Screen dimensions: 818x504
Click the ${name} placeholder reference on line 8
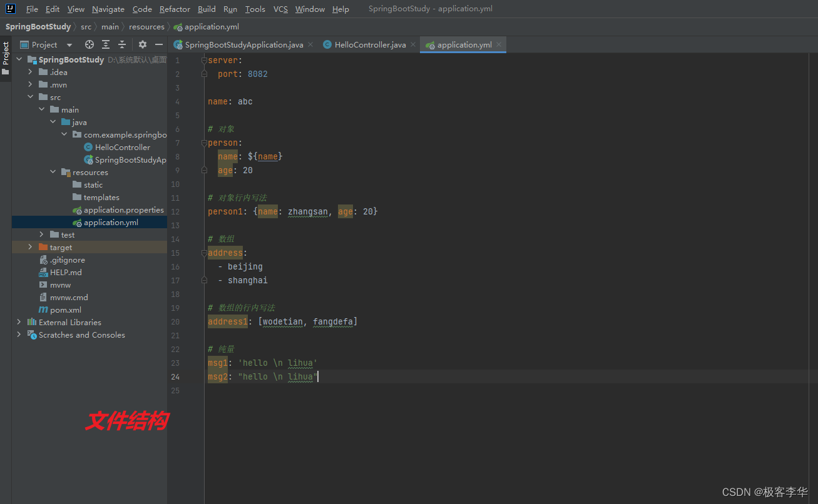click(x=265, y=156)
